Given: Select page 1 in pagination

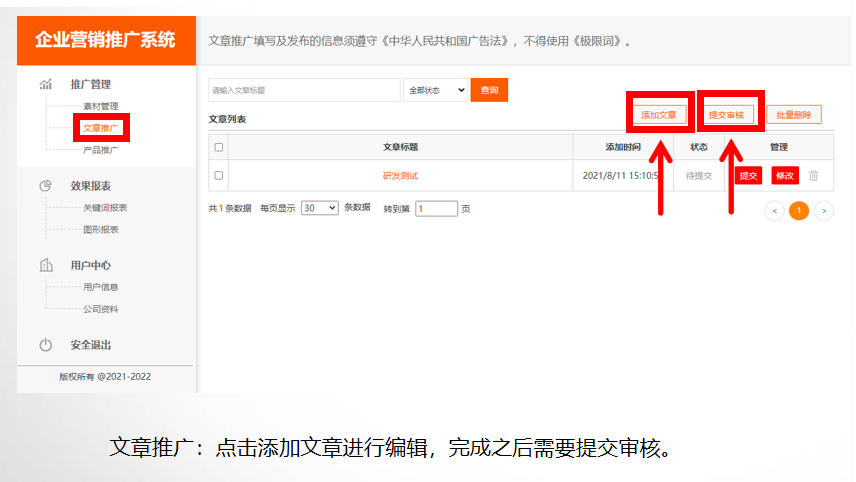Looking at the screenshot, I should click(x=799, y=210).
